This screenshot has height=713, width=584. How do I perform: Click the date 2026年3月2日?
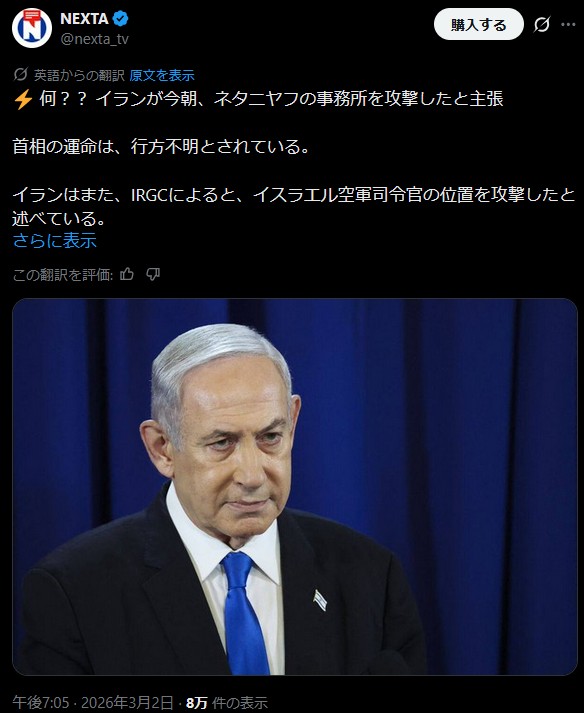(x=127, y=703)
